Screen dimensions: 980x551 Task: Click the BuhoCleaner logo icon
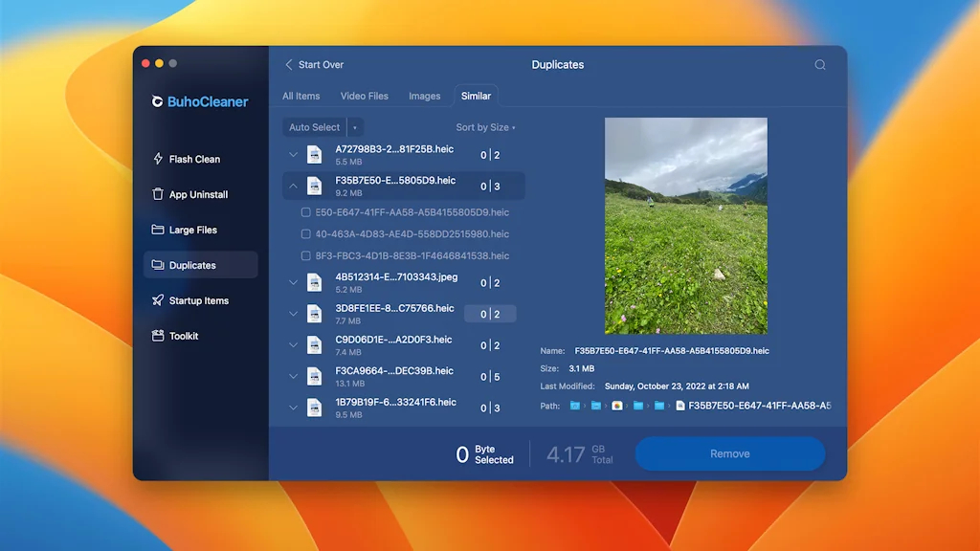157,101
